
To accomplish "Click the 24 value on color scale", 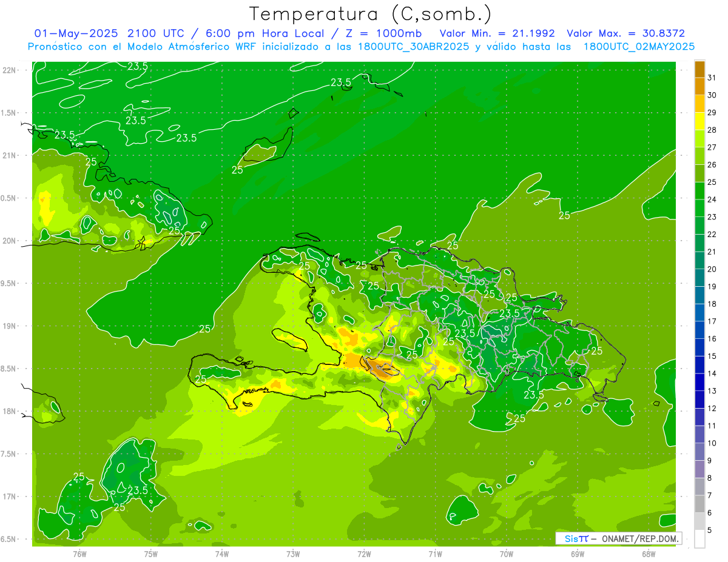I will tap(712, 199).
